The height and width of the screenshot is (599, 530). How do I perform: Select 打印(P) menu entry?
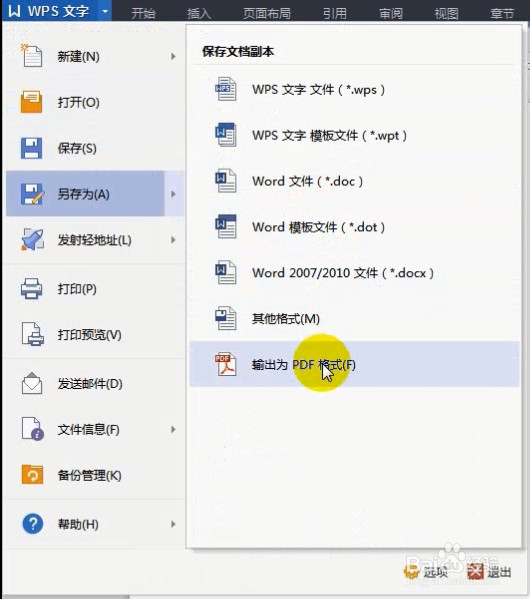pos(95,288)
